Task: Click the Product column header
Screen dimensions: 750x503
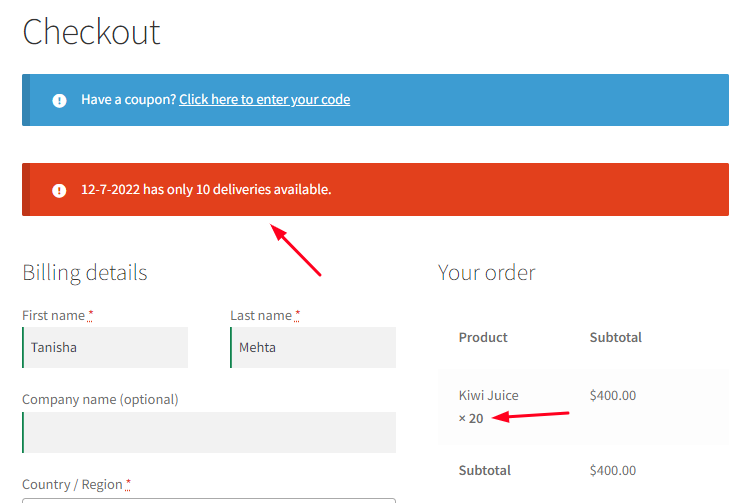Action: click(x=483, y=338)
